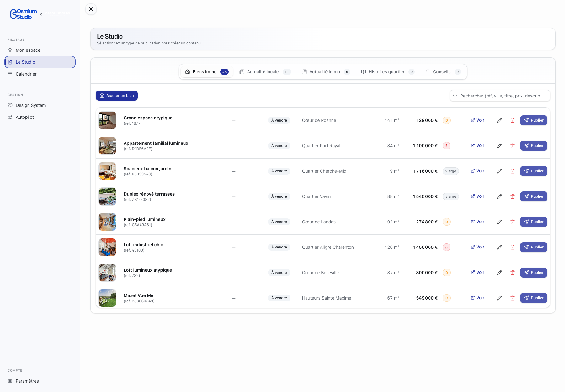Click trash icon for Appartement familial lumineux

coord(513,146)
